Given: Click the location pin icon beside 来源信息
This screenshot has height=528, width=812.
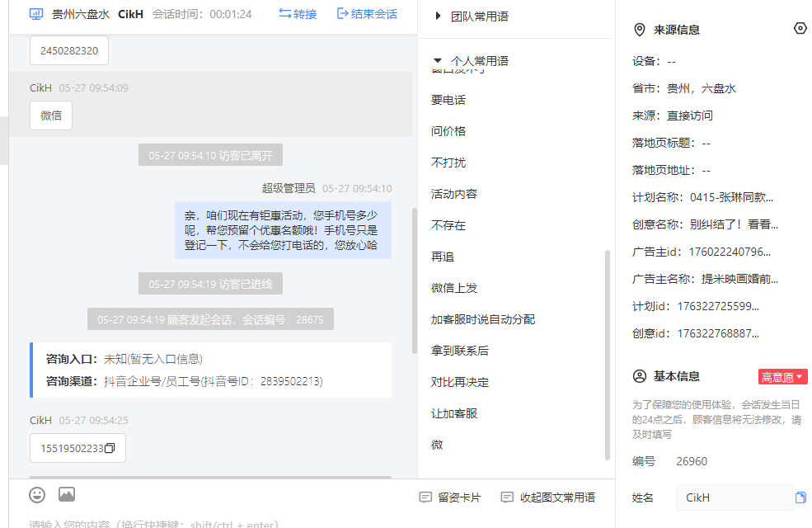Looking at the screenshot, I should pos(640,30).
